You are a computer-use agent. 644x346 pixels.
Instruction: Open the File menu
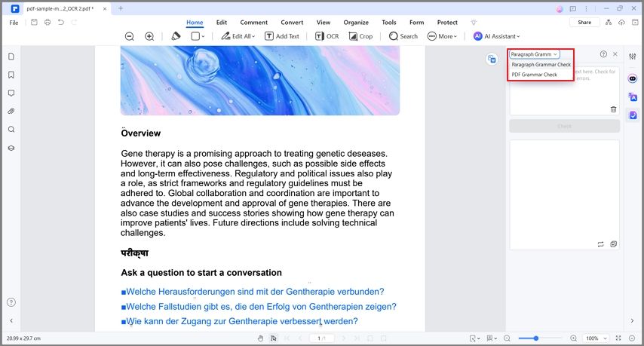[x=14, y=23]
